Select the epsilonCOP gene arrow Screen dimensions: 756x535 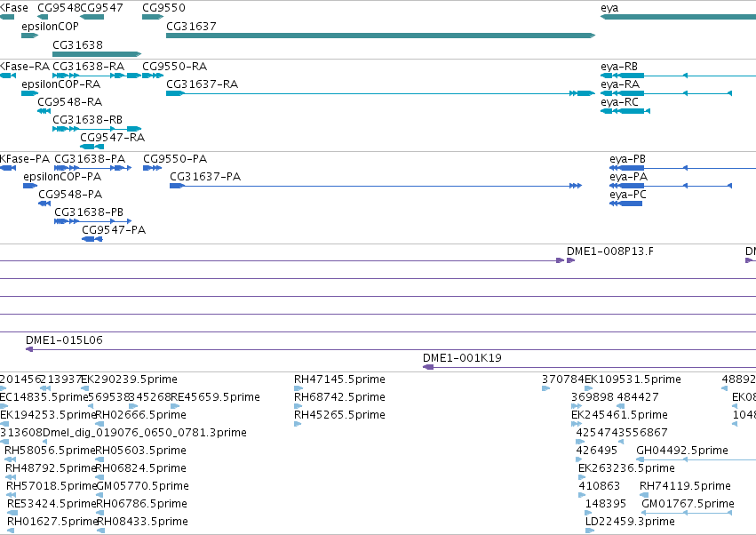click(30, 36)
